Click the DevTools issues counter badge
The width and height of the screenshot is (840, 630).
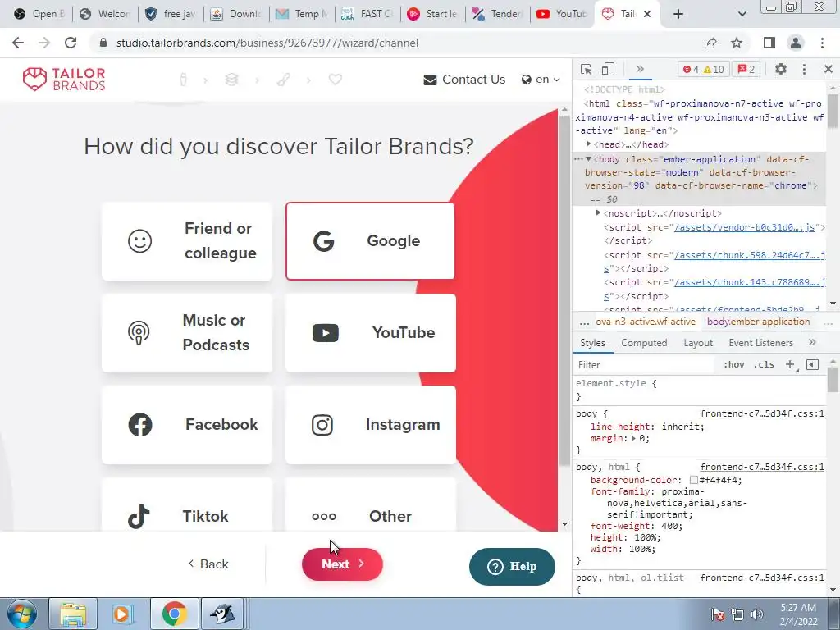746,69
